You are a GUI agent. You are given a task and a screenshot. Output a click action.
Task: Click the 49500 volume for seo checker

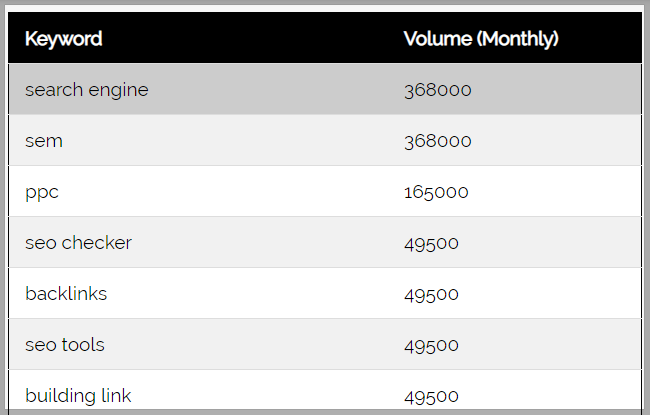[x=431, y=243]
